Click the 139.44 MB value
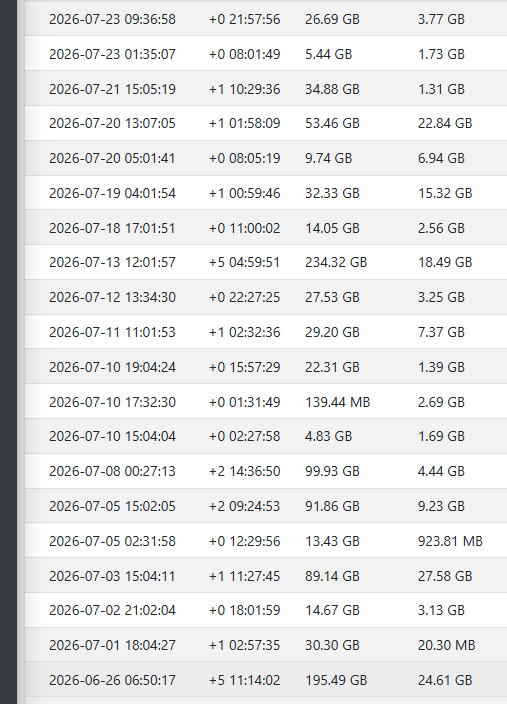507x704 pixels. 338,402
